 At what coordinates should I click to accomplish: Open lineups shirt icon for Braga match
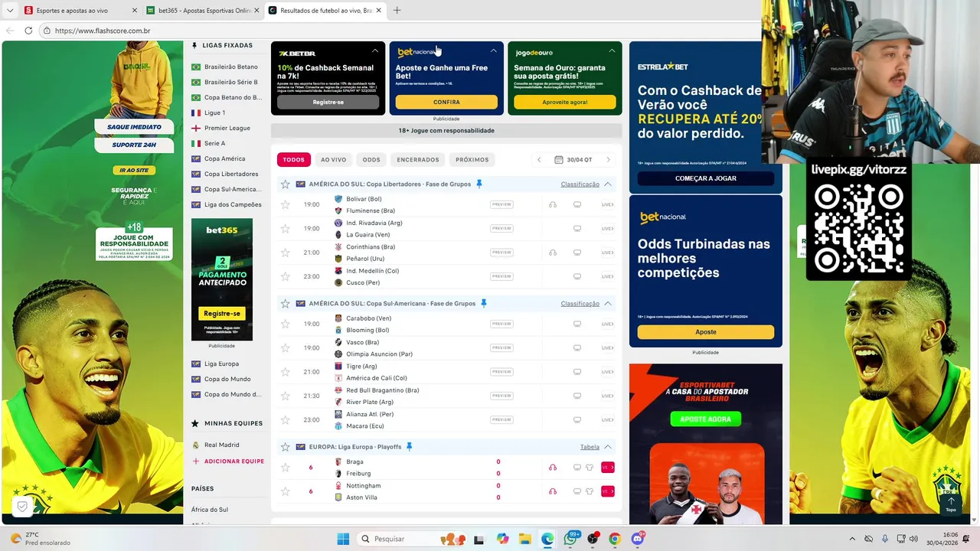pos(590,468)
